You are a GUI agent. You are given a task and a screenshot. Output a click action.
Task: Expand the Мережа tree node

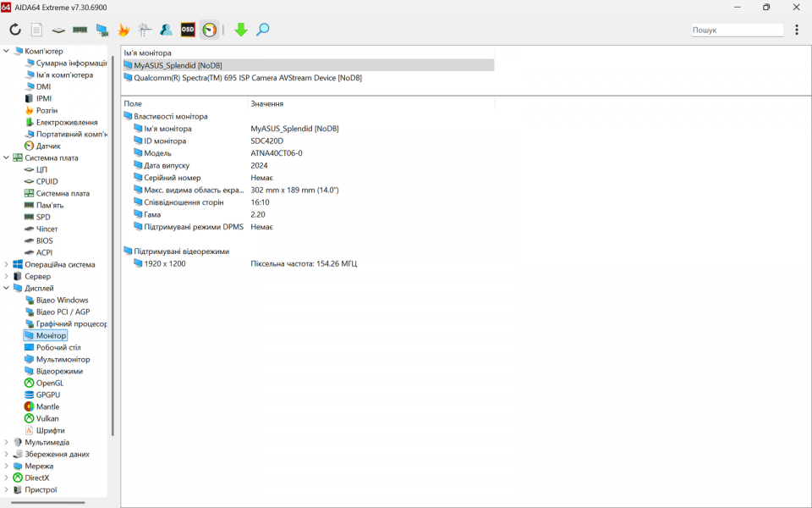(6, 466)
